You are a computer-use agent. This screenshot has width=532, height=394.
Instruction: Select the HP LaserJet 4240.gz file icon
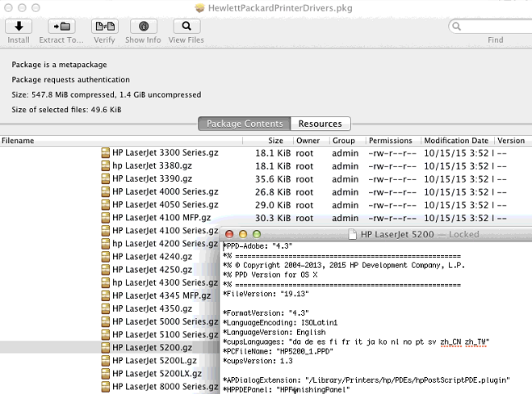tap(106, 257)
